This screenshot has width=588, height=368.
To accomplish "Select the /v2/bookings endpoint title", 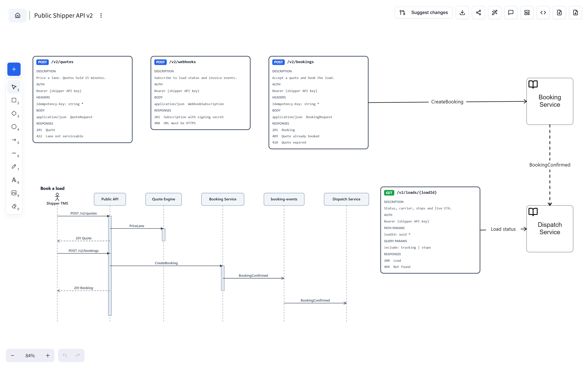I will pyautogui.click(x=300, y=62).
